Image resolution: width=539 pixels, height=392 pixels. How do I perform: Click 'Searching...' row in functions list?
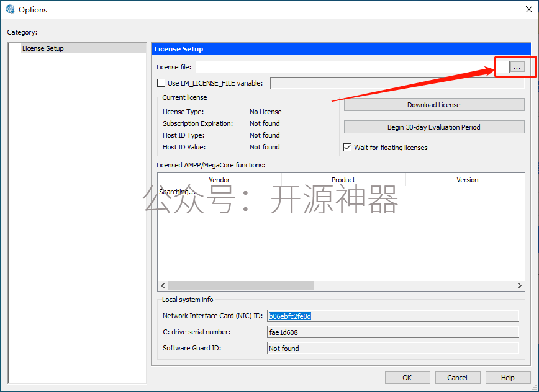[x=177, y=192]
